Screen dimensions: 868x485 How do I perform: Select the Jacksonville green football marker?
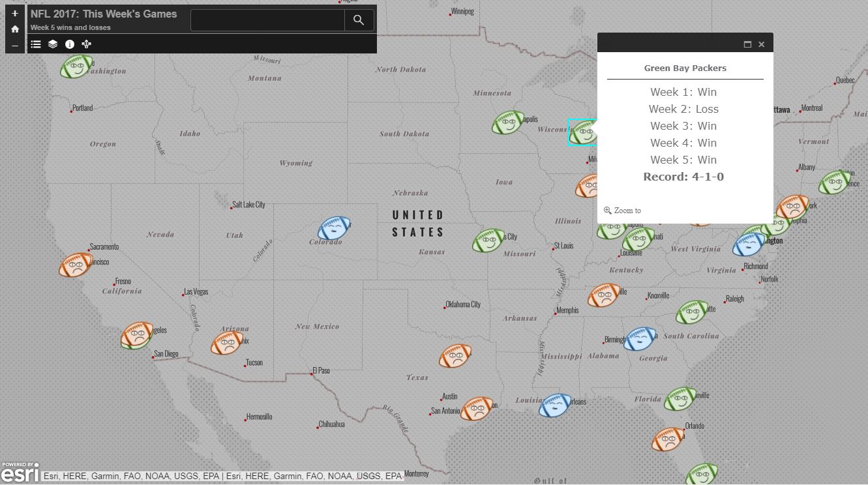680,399
